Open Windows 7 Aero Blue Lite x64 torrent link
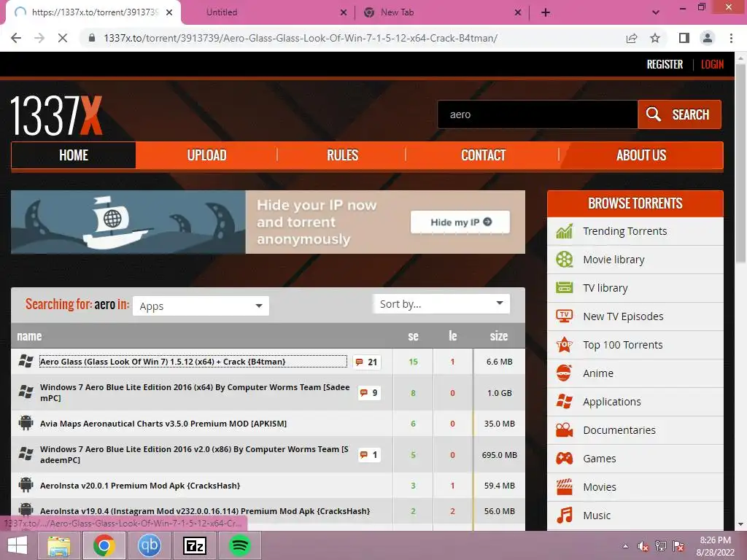Screen dimensions: 747x560 click(x=195, y=392)
